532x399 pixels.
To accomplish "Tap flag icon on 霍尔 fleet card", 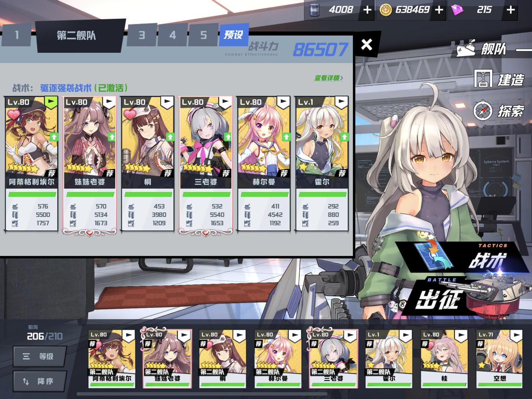I will 341,102.
